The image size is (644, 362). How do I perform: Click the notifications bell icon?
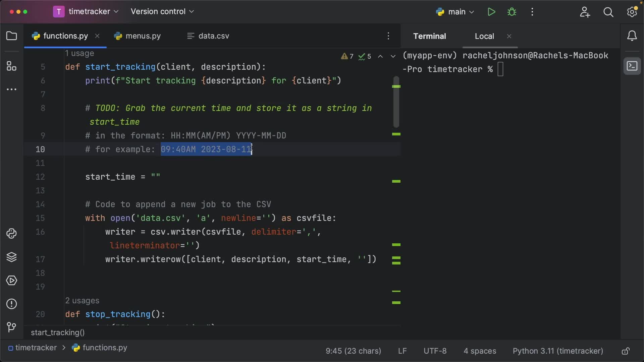[633, 36]
